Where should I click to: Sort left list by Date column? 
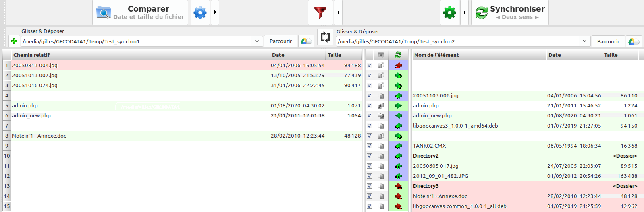click(298, 55)
